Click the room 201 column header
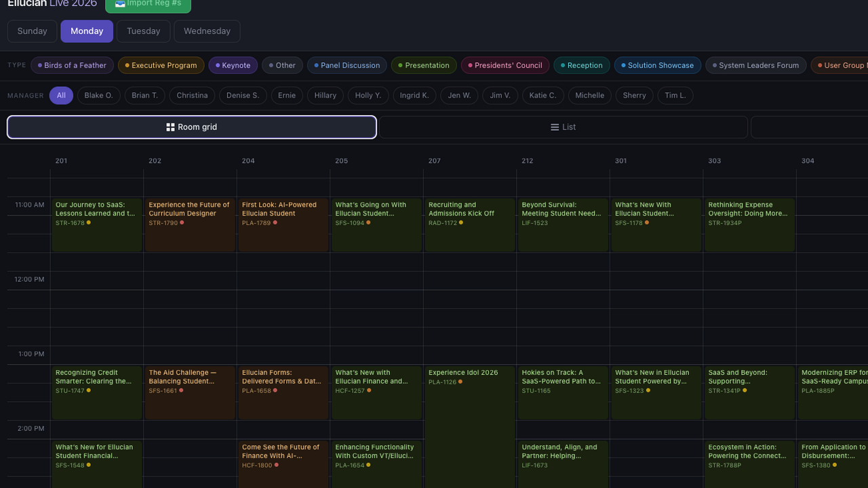868x488 pixels. tap(61, 161)
